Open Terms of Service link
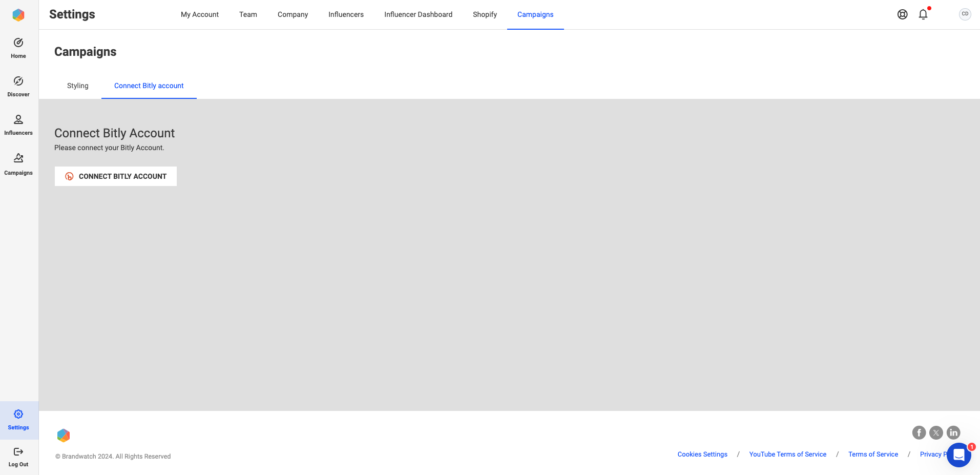The width and height of the screenshot is (980, 475). pos(873,455)
